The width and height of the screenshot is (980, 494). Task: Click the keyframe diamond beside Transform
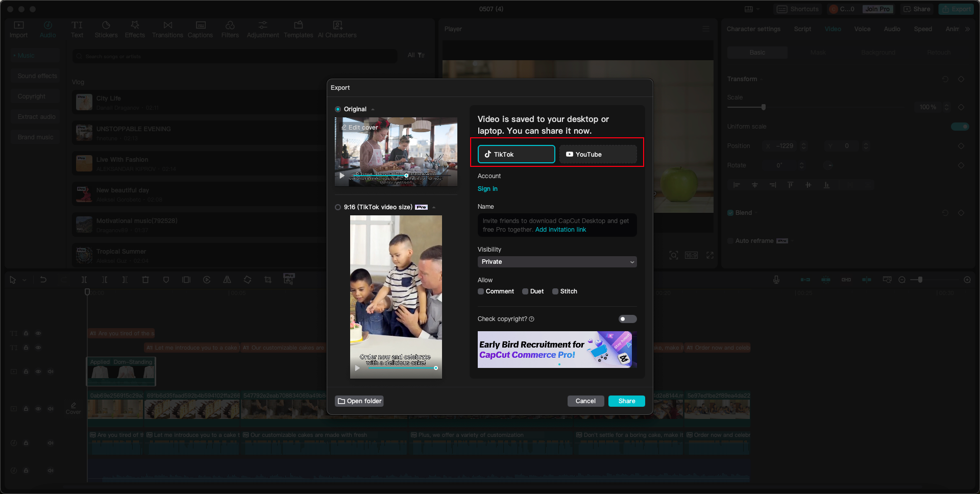tap(961, 79)
